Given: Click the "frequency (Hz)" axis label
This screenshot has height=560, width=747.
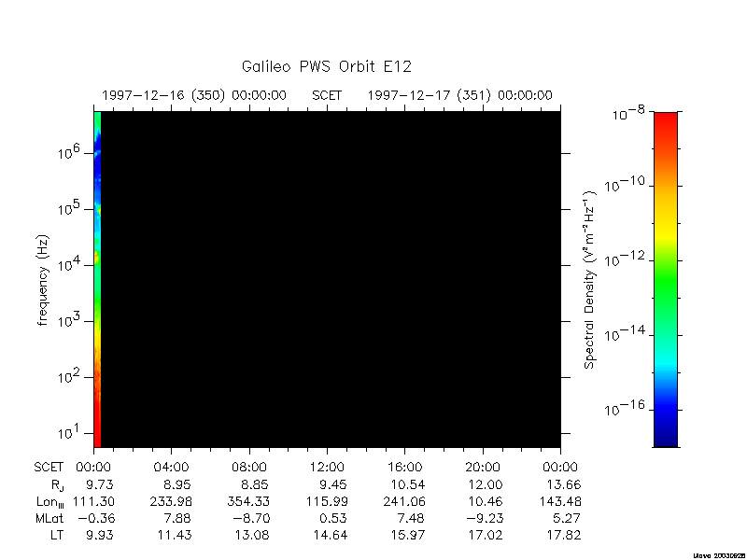Looking at the screenshot, I should tap(43, 280).
